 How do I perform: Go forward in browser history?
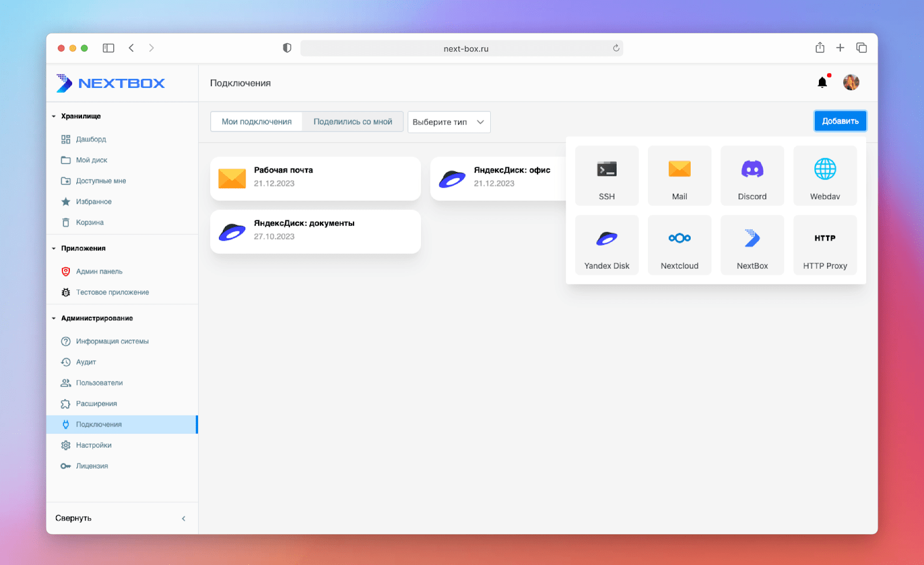151,48
